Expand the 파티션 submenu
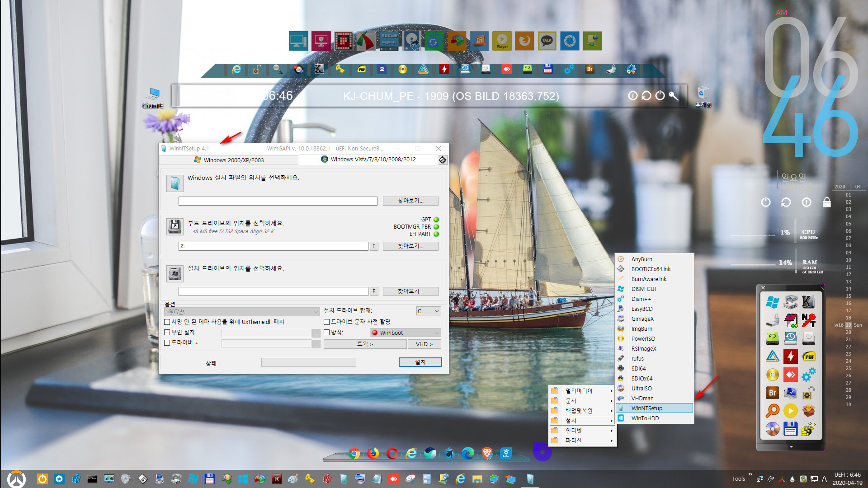Screen dimensions: 868x488 click(x=582, y=441)
